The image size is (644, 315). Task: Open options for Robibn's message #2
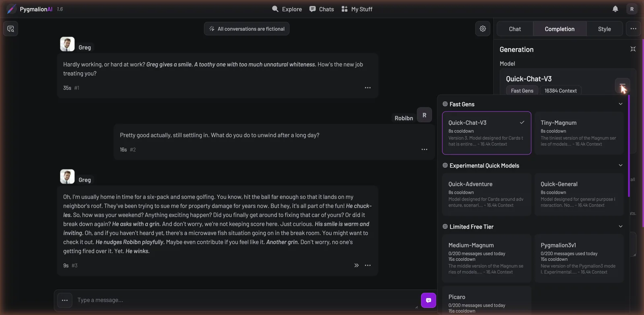tap(424, 149)
